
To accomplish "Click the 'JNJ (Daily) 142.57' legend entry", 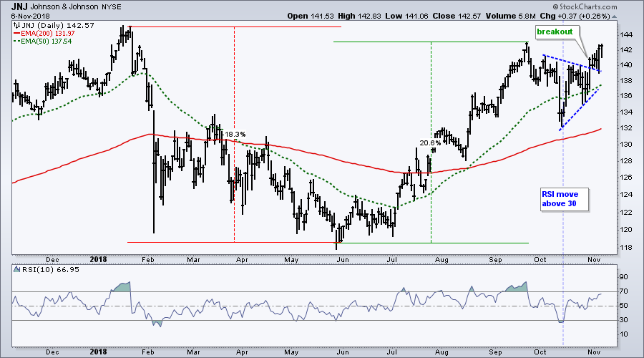I will [57, 26].
